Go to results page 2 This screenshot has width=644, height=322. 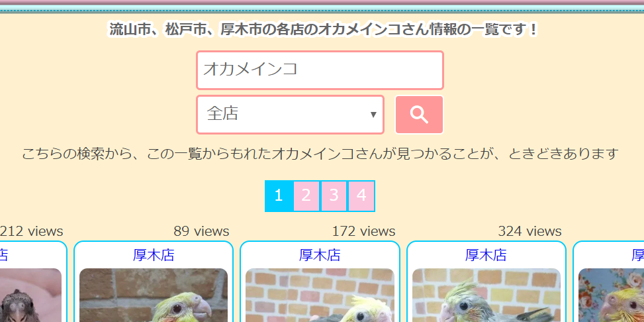(306, 195)
